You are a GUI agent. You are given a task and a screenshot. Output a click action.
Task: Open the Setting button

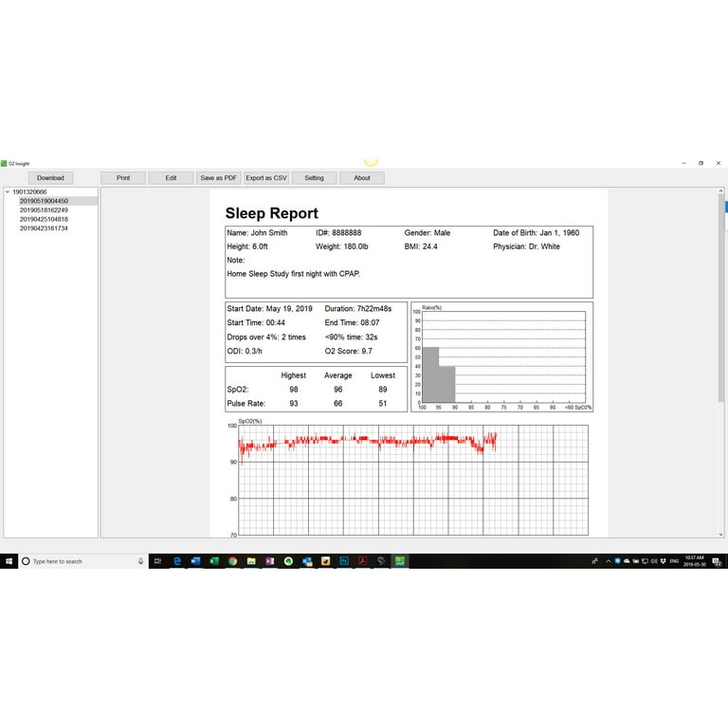pos(314,178)
